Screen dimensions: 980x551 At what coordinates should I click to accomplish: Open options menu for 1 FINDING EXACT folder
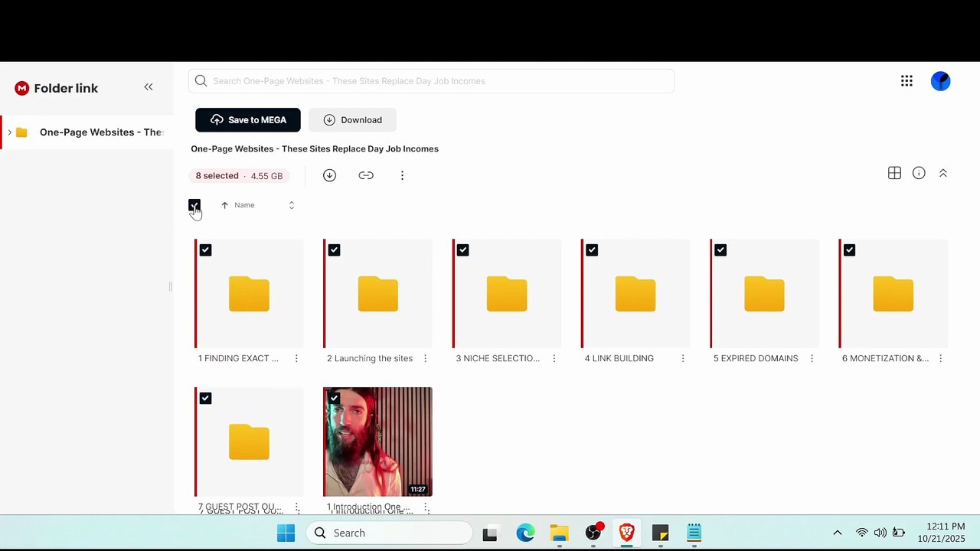pos(296,358)
